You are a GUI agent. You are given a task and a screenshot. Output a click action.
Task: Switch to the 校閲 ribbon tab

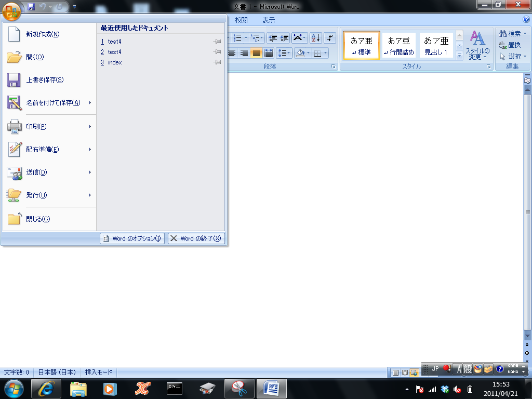[241, 20]
